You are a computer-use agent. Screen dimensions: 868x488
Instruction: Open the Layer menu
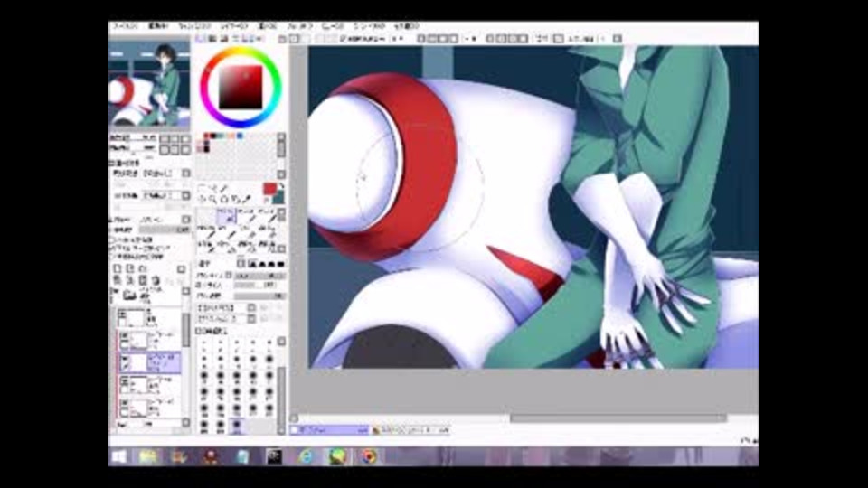pos(234,26)
